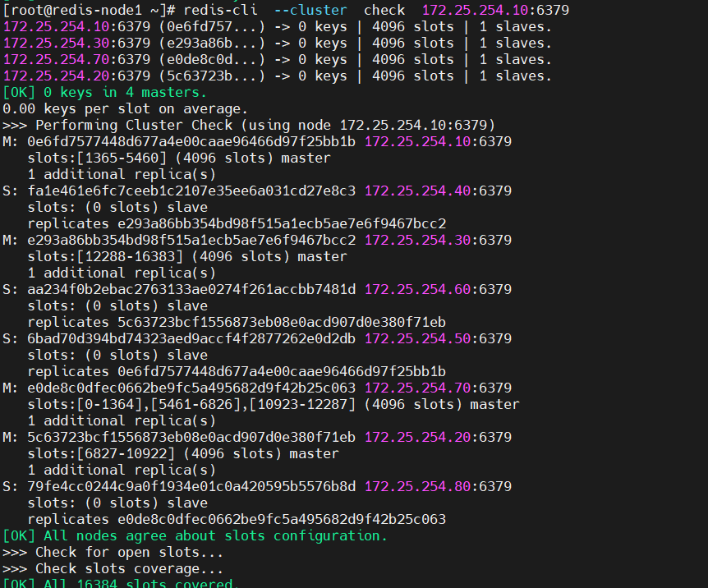Image resolution: width=708 pixels, height=588 pixels.
Task: Click '[OK] All nodes agree about slots configuration.'
Action: pos(195,536)
